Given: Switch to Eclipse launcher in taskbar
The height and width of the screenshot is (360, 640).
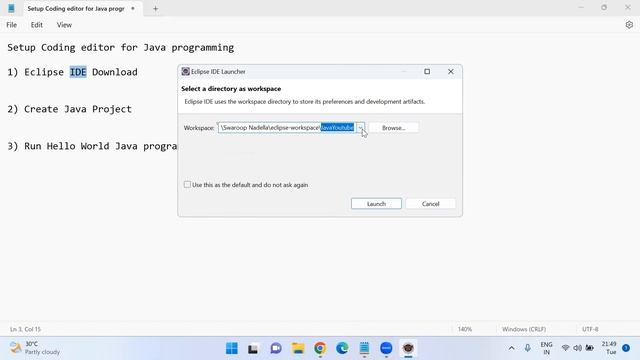Looking at the screenshot, I should click(x=408, y=348).
